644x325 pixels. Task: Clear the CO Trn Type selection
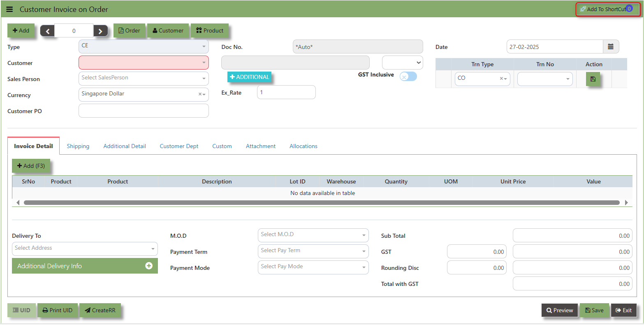[501, 79]
